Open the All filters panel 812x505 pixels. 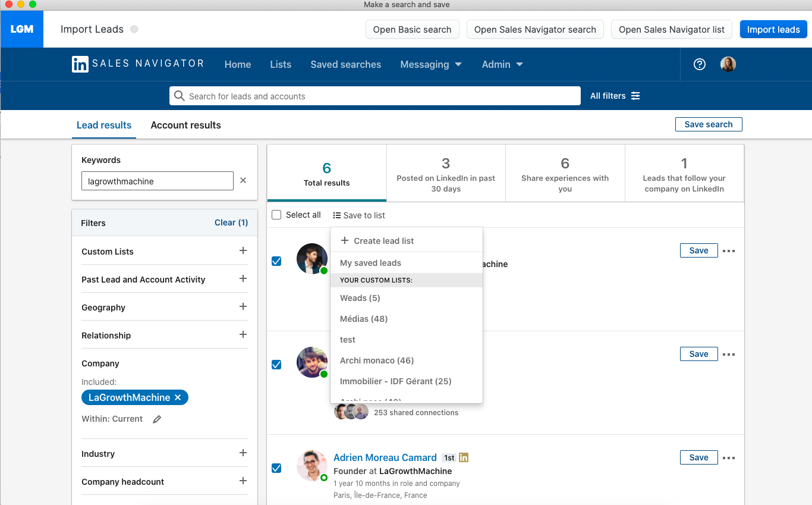[613, 96]
